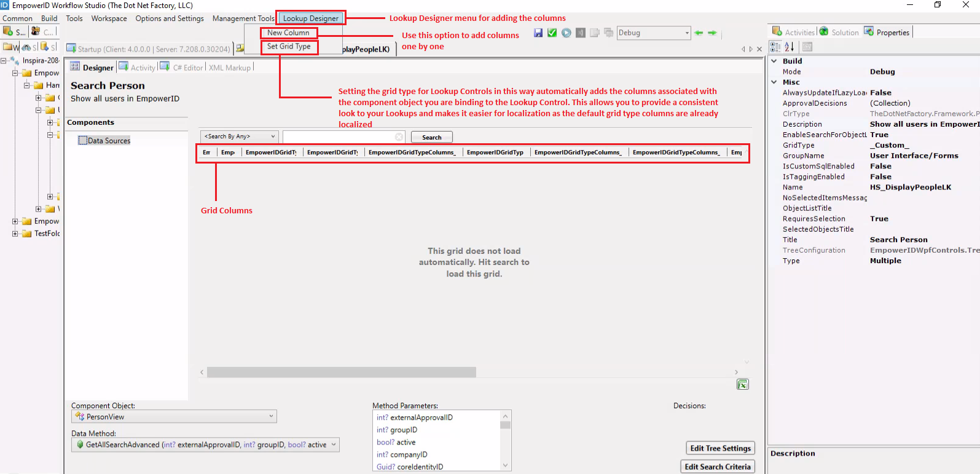This screenshot has width=980, height=474.
Task: Open the Activity tab
Action: coord(137,67)
